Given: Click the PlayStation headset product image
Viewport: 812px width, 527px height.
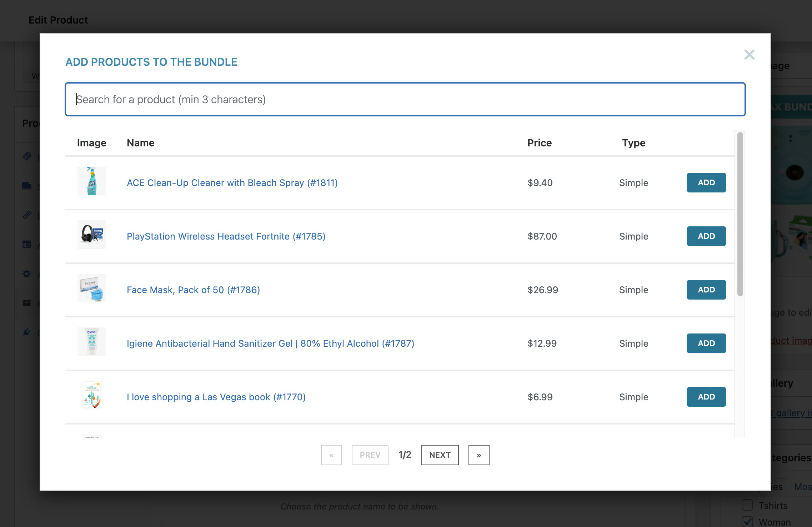Looking at the screenshot, I should tap(92, 235).
